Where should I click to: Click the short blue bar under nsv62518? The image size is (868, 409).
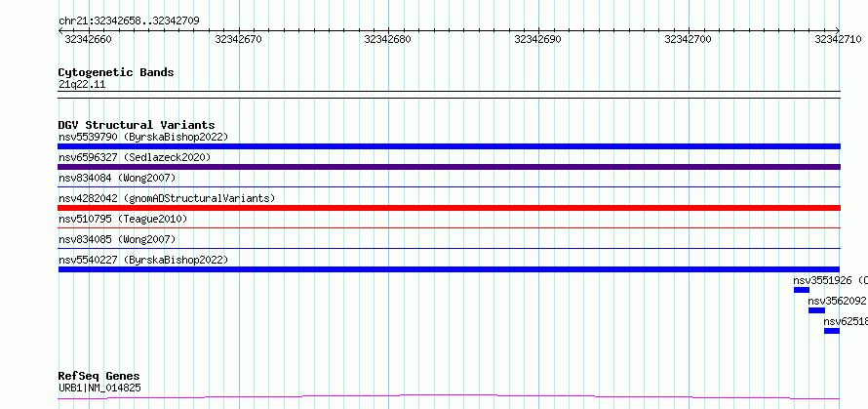click(x=832, y=331)
